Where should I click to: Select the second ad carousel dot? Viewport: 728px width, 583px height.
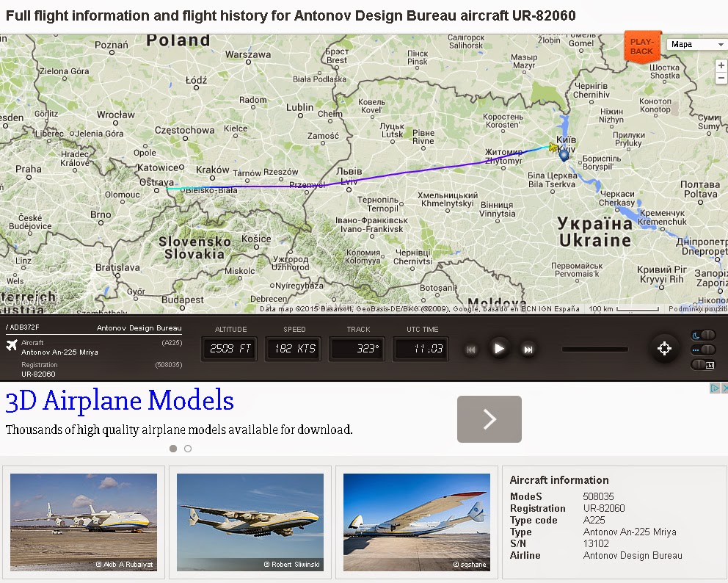point(188,449)
